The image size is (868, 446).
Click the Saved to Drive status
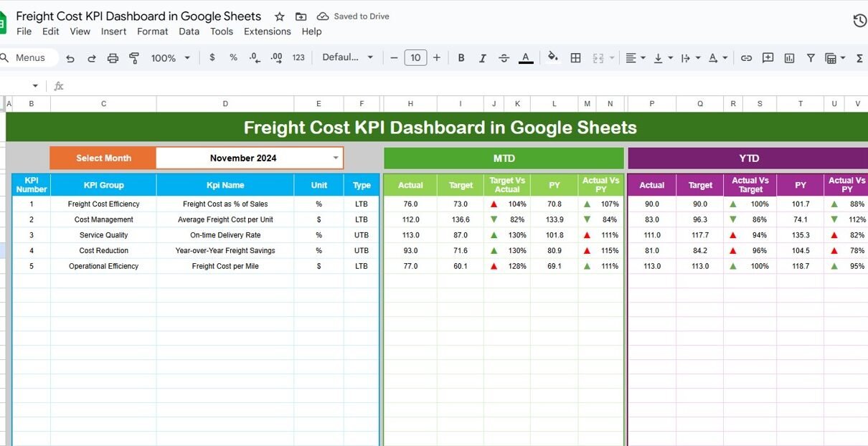pos(361,16)
